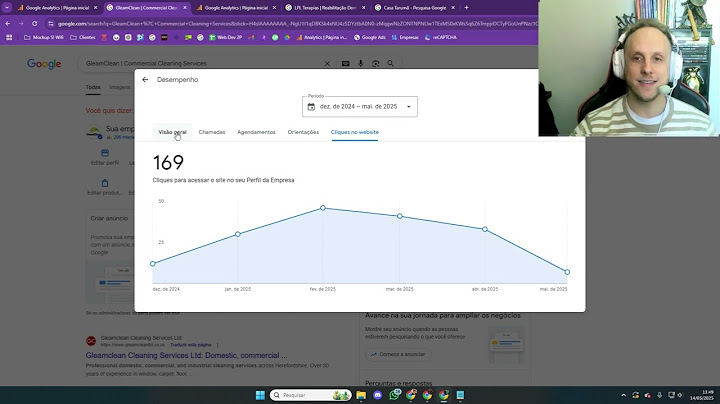Open the Mockup SI Wifi bookmark folder

tap(44, 38)
